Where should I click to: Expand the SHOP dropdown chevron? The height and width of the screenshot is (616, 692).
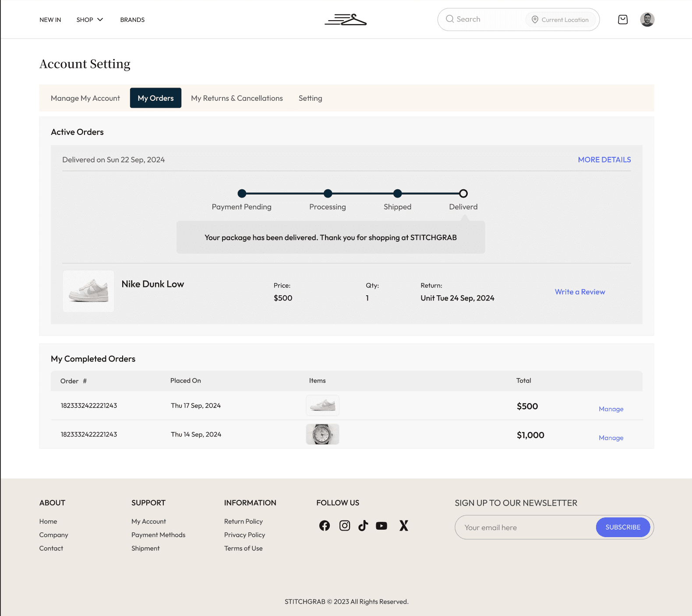[100, 20]
